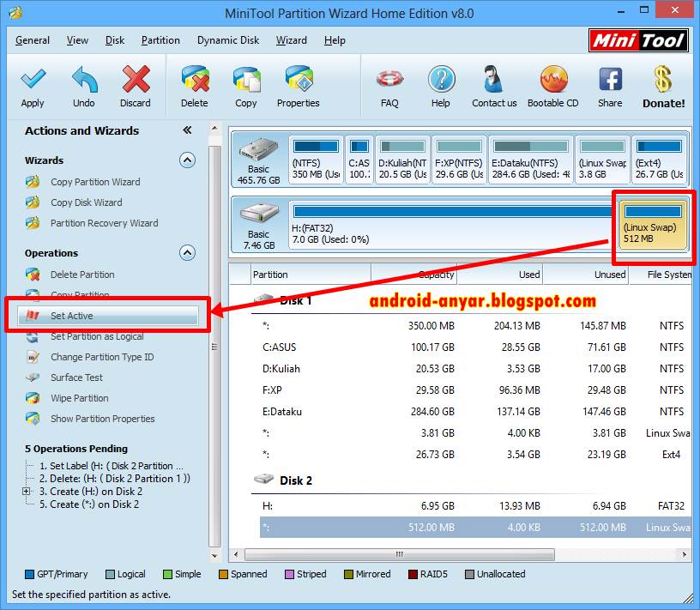This screenshot has width=700, height=610.
Task: Click the Copy partition toolbar icon
Action: (x=246, y=79)
